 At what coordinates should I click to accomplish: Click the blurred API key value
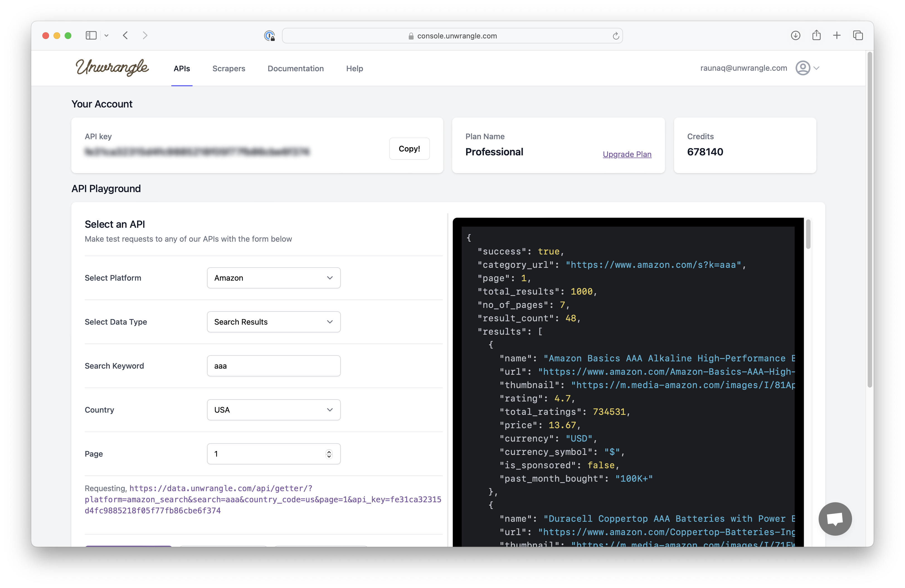(x=197, y=152)
